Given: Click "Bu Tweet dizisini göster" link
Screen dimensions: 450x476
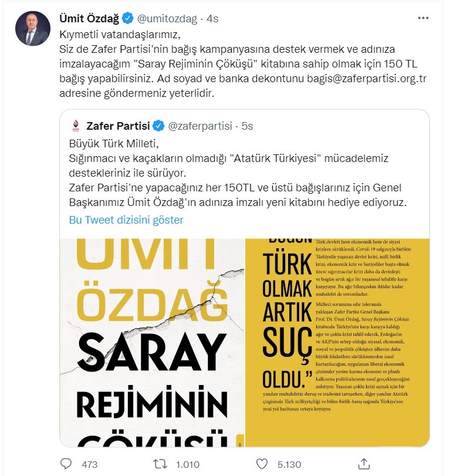Looking at the screenshot, I should tap(126, 220).
